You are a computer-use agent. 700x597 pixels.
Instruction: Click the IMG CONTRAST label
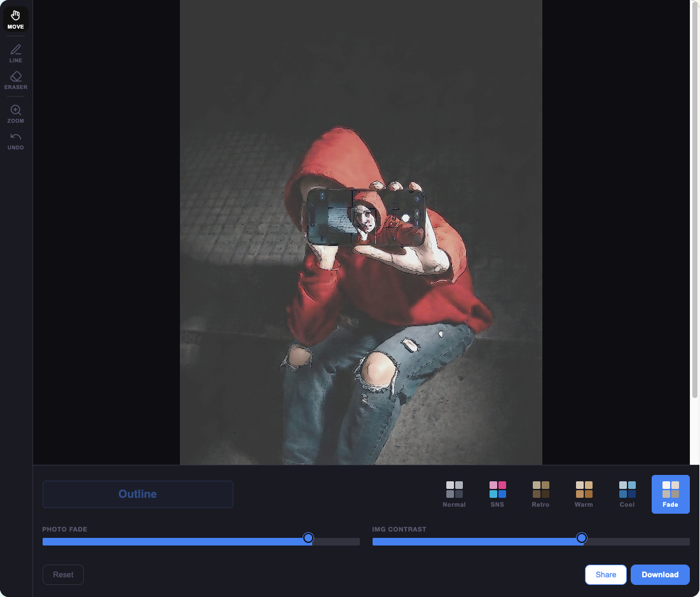[x=399, y=529]
